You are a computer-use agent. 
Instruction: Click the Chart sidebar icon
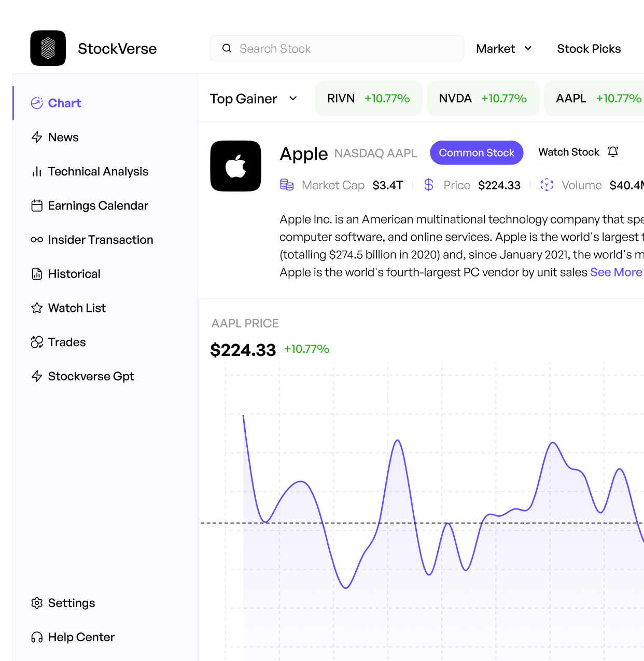[37, 103]
